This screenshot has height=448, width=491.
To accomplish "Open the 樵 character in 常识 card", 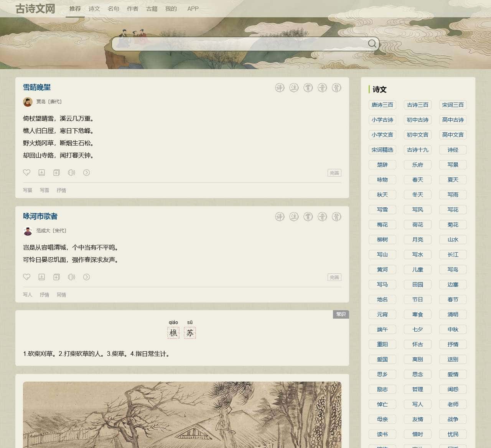I will (x=173, y=333).
